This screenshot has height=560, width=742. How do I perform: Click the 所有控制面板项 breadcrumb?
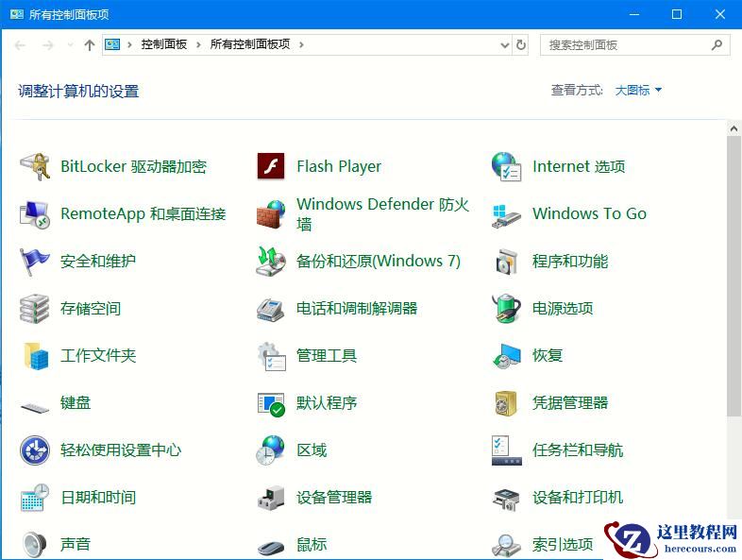click(x=250, y=44)
